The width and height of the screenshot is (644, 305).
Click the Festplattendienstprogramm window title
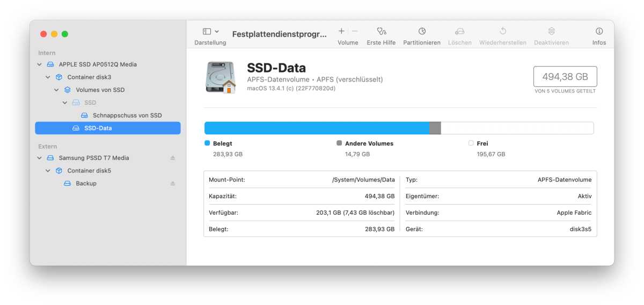tap(279, 34)
